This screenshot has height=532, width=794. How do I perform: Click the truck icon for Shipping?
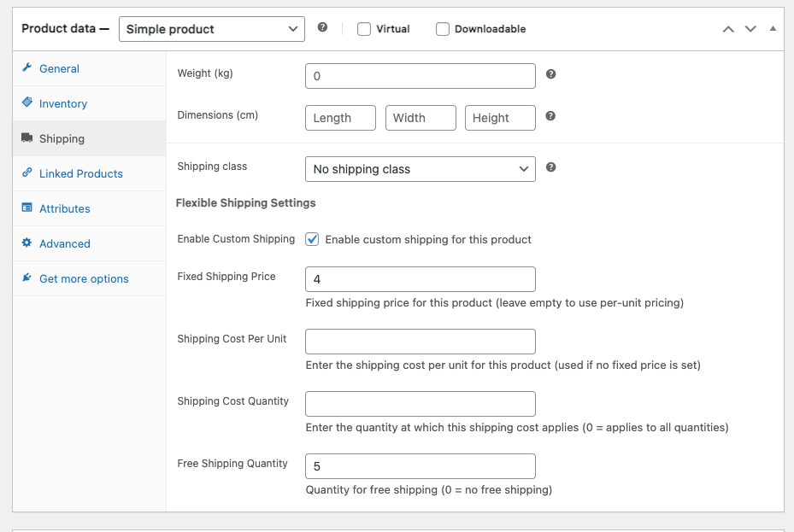pyautogui.click(x=27, y=138)
